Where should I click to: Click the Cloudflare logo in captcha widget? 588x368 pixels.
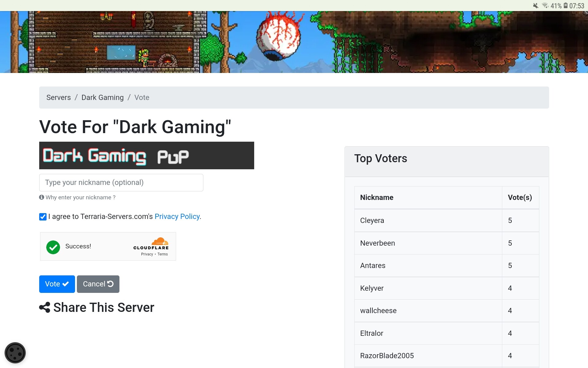tap(151, 243)
